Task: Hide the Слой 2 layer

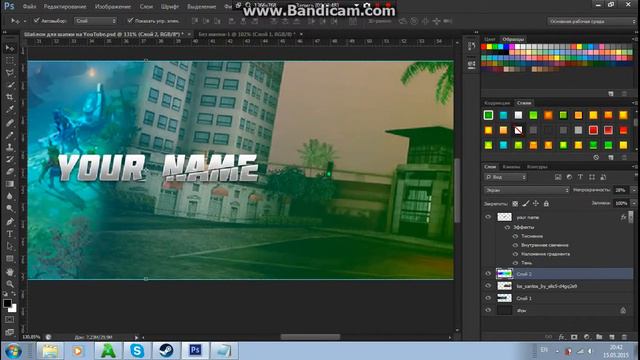Action: [x=488, y=274]
